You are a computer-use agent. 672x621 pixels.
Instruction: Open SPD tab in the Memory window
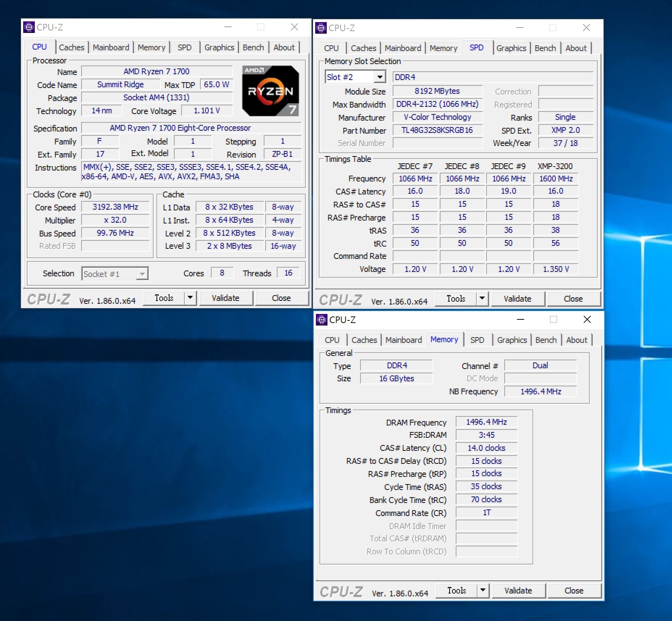(477, 340)
